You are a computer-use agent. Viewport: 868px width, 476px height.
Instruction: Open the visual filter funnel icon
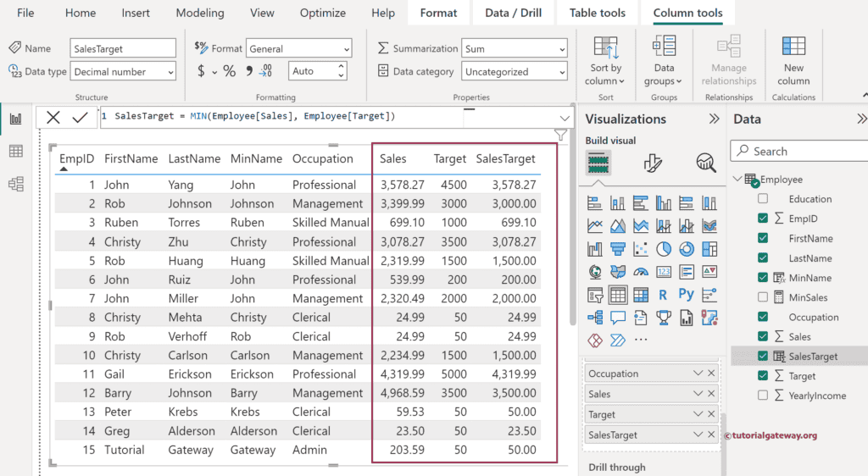560,135
